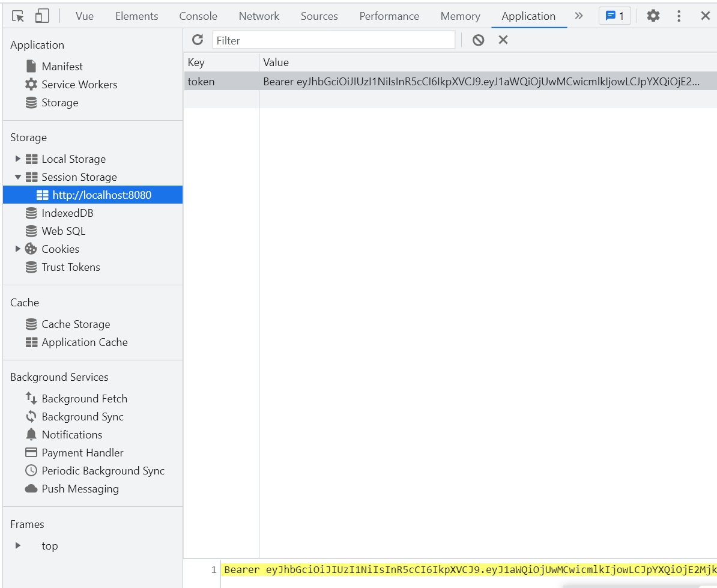Open the issues counter badge
Screen dimensions: 717x588
pyautogui.click(x=614, y=16)
